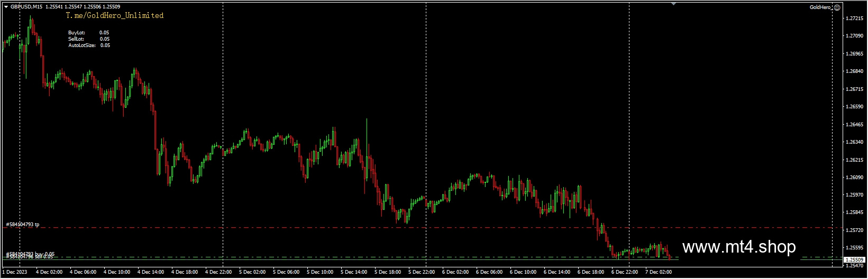Image resolution: width=868 pixels, height=279 pixels.
Task: Click the 4 Dec 10:00 time label
Action: click(117, 272)
